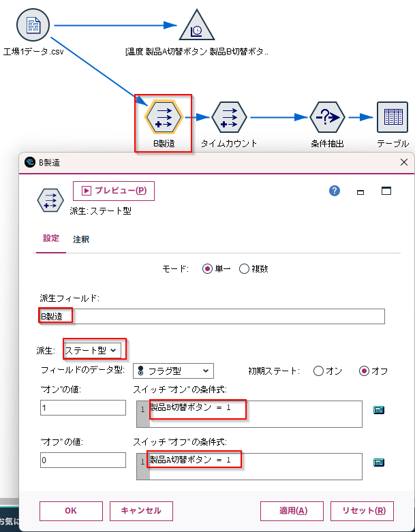The width and height of the screenshot is (415, 532).
Task: Open the 派生 ステート型 dropdown
Action: (92, 350)
